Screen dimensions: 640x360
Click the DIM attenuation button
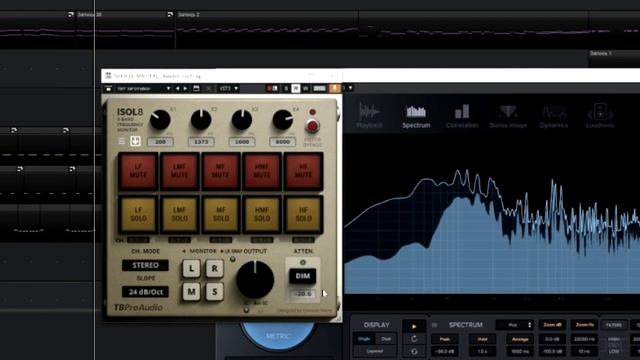pyautogui.click(x=302, y=276)
